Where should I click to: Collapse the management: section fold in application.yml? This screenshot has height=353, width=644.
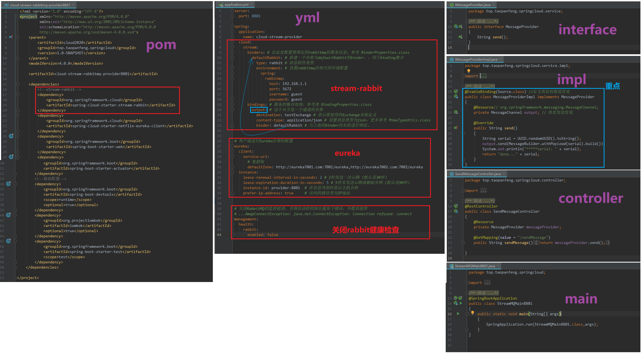point(232,219)
